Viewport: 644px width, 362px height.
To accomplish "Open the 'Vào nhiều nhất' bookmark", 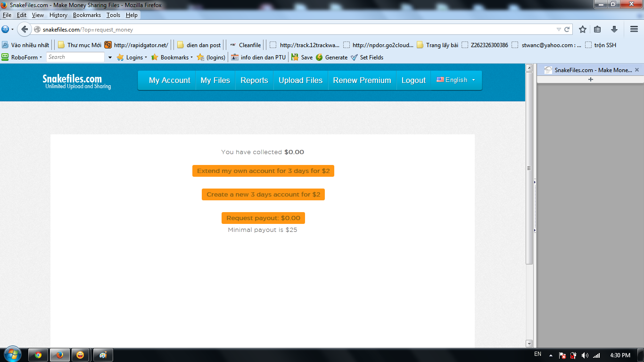I will click(25, 45).
